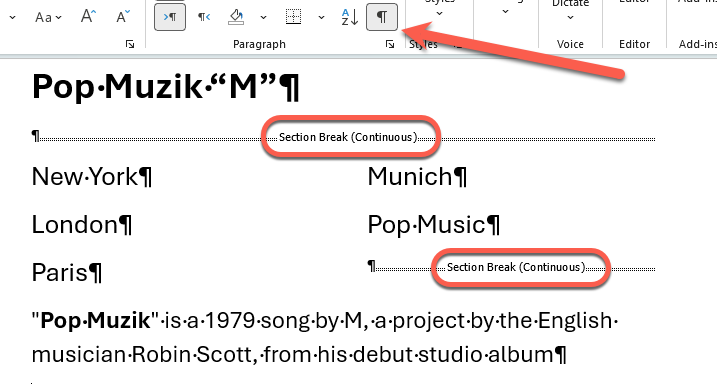Open the Dictate dropdown arrow

click(x=570, y=18)
